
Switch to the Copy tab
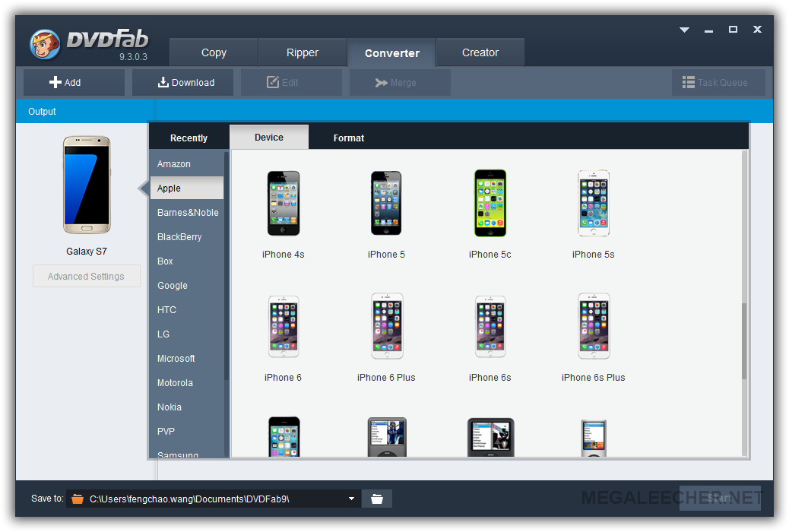tap(214, 52)
